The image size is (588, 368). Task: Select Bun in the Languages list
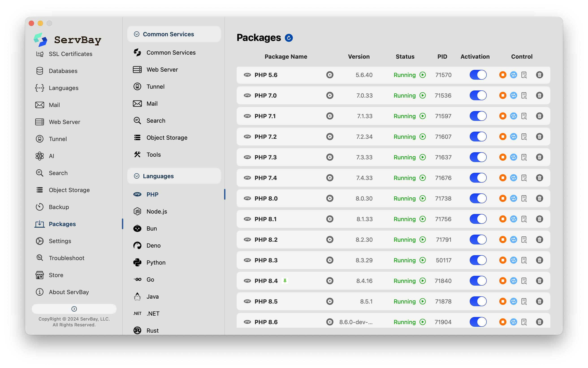click(145, 229)
